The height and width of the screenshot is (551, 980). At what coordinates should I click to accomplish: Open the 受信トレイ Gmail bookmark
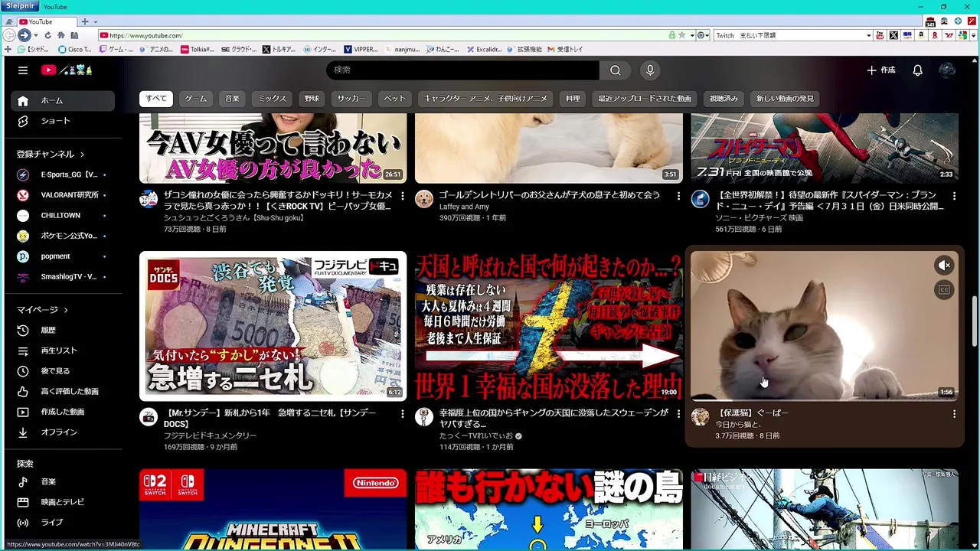tap(564, 49)
